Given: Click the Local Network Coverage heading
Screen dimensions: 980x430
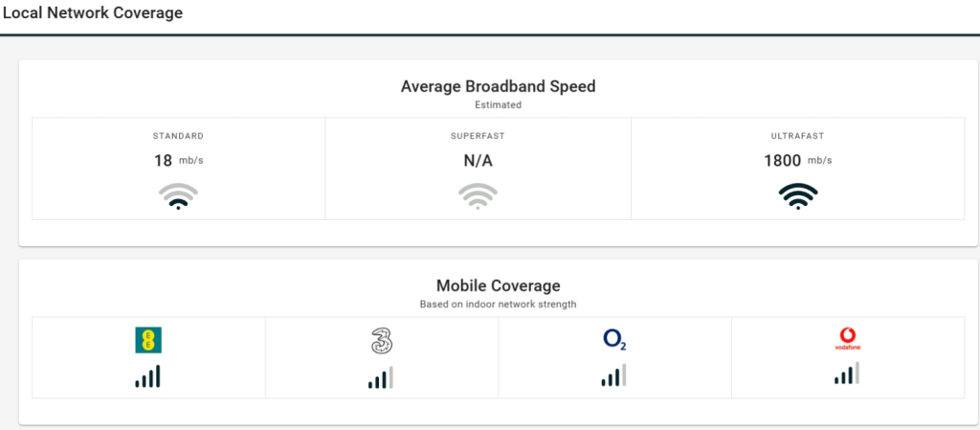Looking at the screenshot, I should 93,13.
